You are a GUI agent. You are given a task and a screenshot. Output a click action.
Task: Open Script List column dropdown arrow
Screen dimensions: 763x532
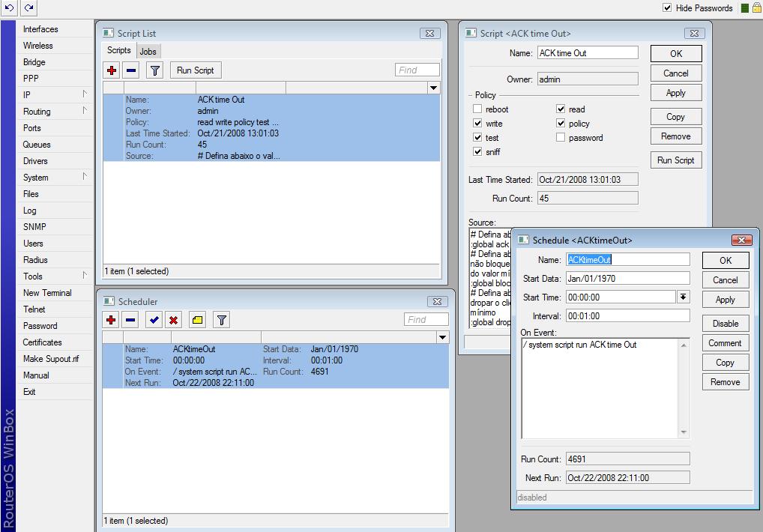click(433, 88)
